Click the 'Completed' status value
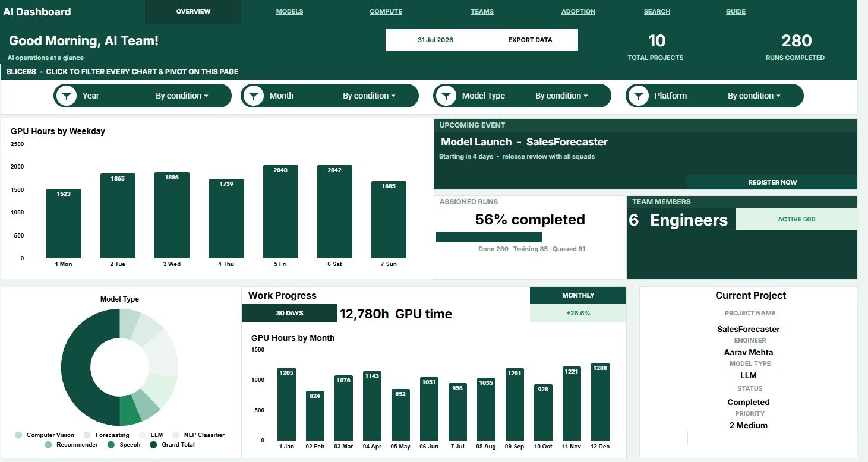The image size is (868, 462). [x=748, y=402]
